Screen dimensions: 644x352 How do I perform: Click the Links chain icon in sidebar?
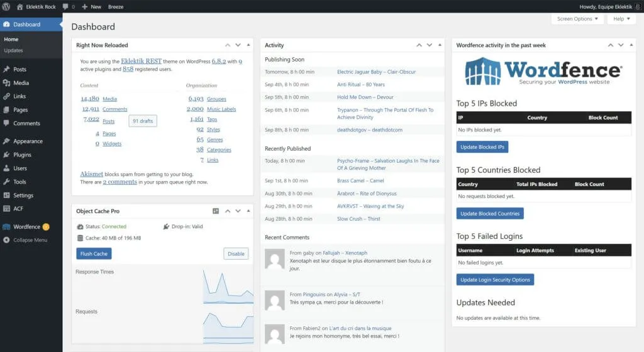6,96
